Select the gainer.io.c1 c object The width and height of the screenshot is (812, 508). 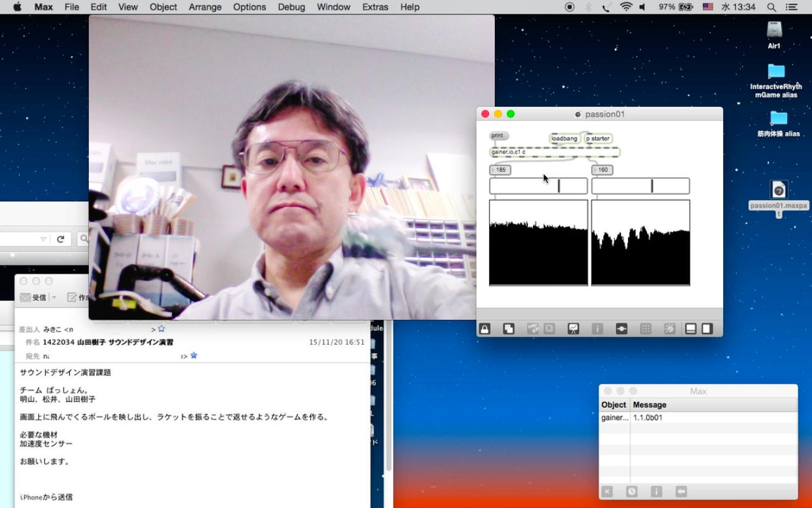point(554,152)
